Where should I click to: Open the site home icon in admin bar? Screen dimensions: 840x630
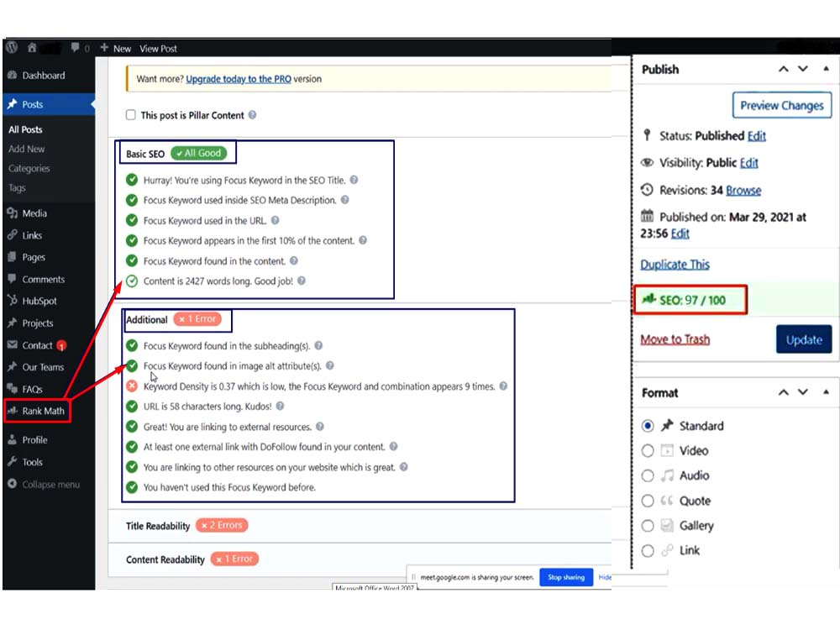click(x=32, y=48)
